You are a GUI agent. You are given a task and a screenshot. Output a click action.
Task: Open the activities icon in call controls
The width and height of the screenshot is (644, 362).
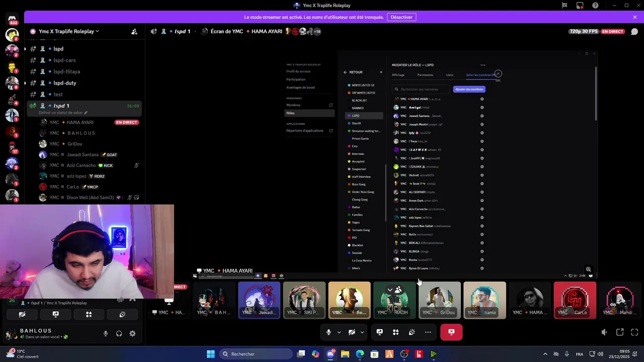coord(396,332)
